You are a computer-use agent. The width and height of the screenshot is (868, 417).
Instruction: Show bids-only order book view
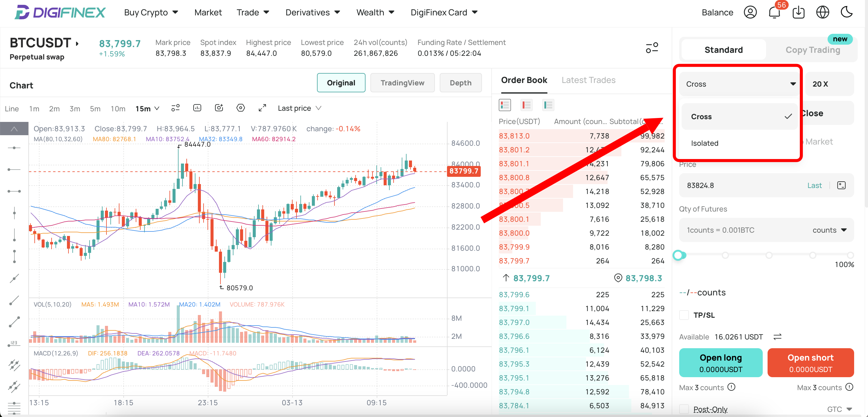548,105
